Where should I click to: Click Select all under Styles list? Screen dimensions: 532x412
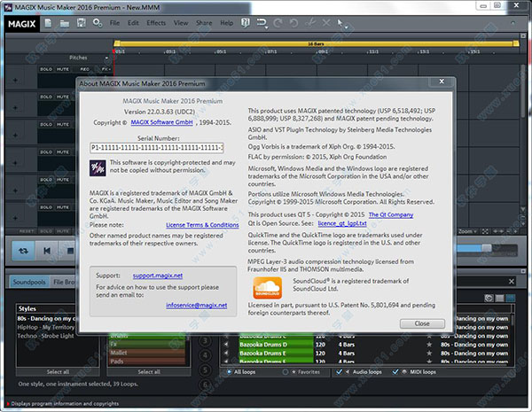coord(58,372)
